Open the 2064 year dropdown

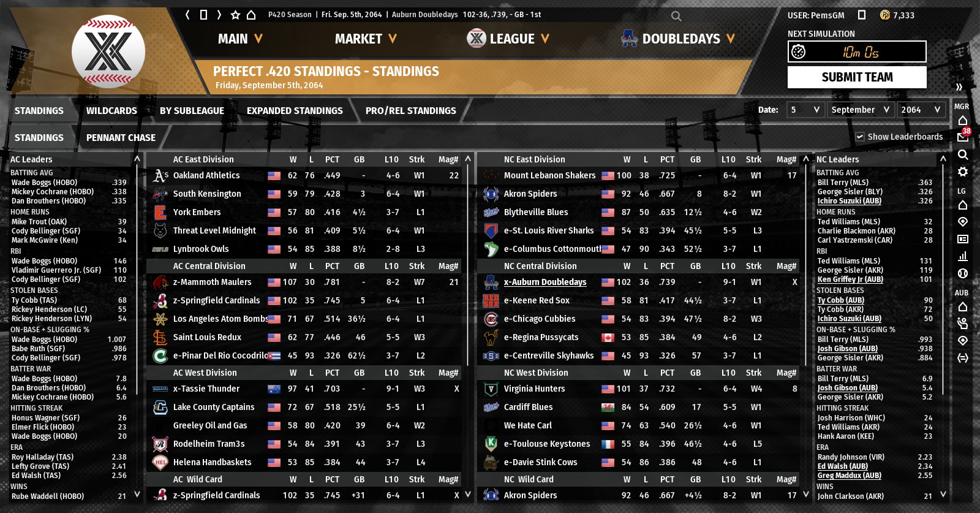(x=921, y=110)
